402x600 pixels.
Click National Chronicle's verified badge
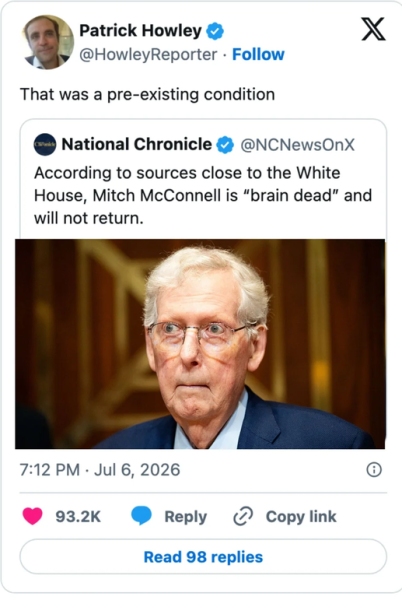coord(225,145)
